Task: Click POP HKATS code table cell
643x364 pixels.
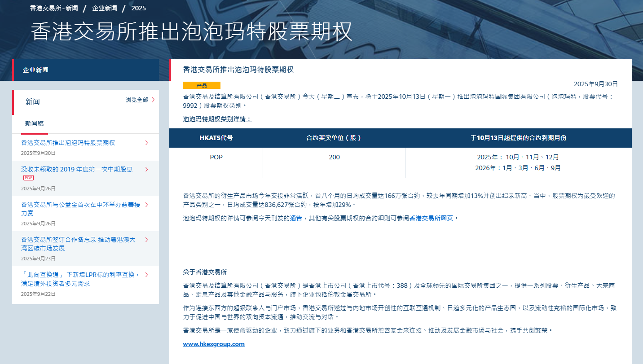Action: coord(216,158)
